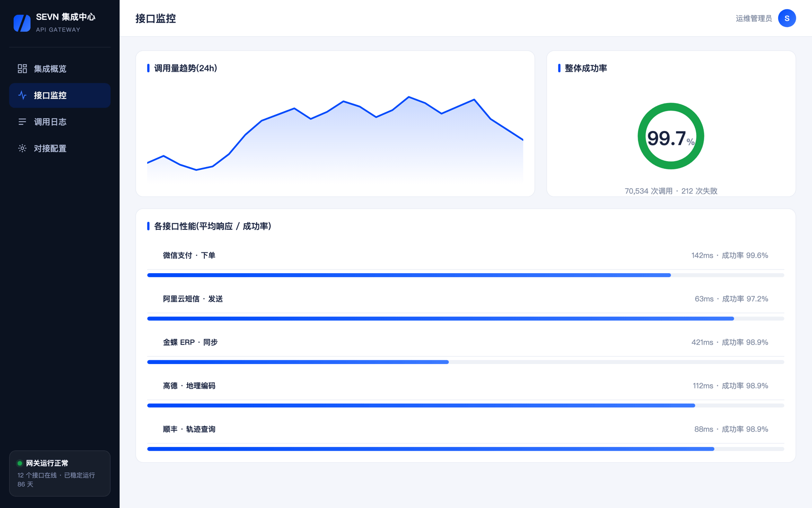Click the 对接配置 gear icon
812x508 pixels.
tap(22, 148)
